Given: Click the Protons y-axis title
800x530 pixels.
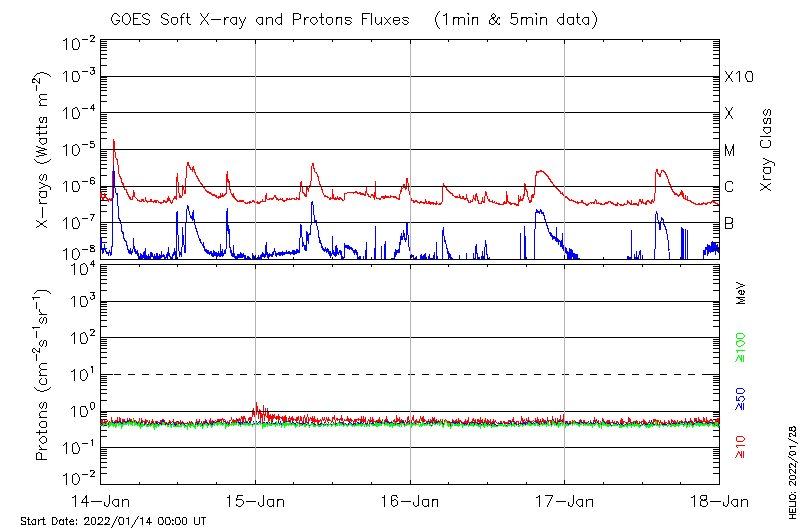Looking at the screenshot, I should [43, 375].
